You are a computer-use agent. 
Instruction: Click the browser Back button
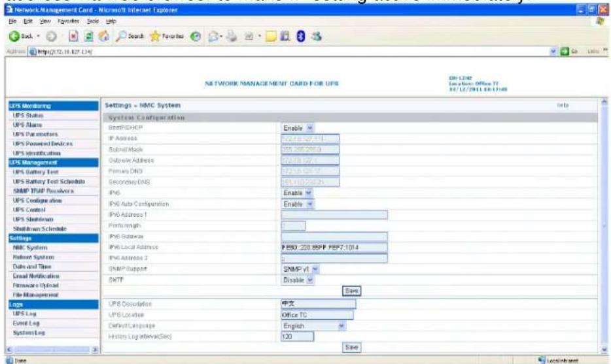coord(21,36)
